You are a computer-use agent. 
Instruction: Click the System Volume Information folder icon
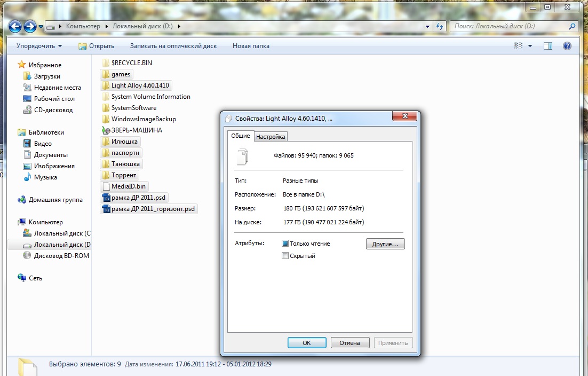tap(106, 97)
